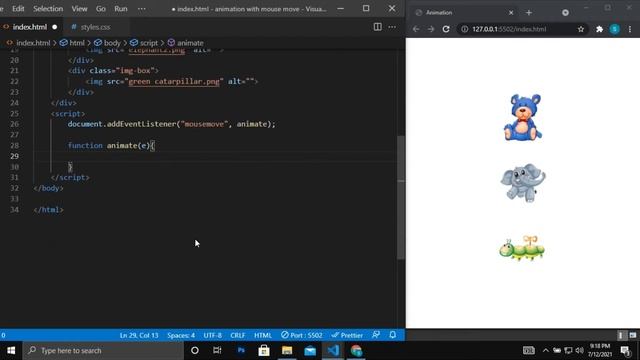The height and width of the screenshot is (360, 640).
Task: Open Photoshop from the taskbar
Action: point(241,351)
